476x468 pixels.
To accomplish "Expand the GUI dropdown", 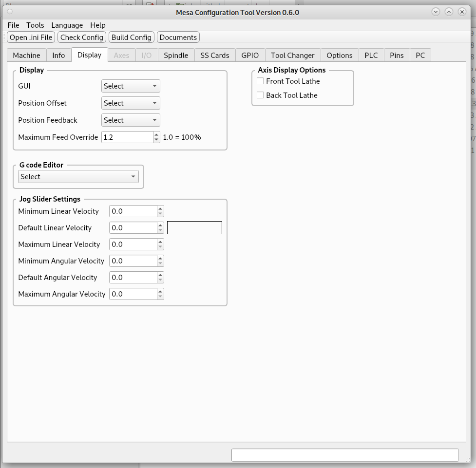I will [131, 86].
